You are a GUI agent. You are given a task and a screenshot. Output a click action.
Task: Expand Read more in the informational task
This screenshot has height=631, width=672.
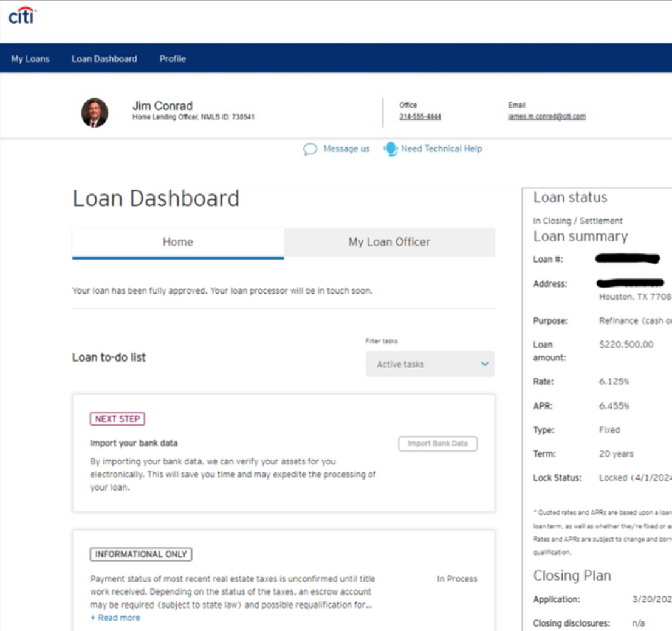pyautogui.click(x=115, y=618)
